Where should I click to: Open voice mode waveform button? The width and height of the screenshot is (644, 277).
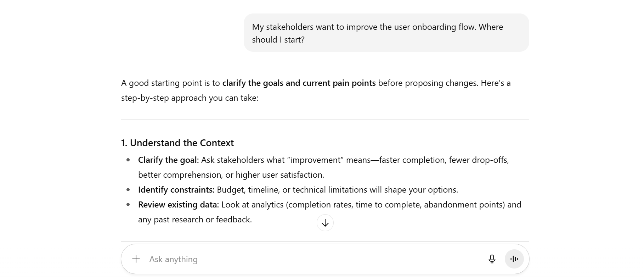pyautogui.click(x=514, y=259)
